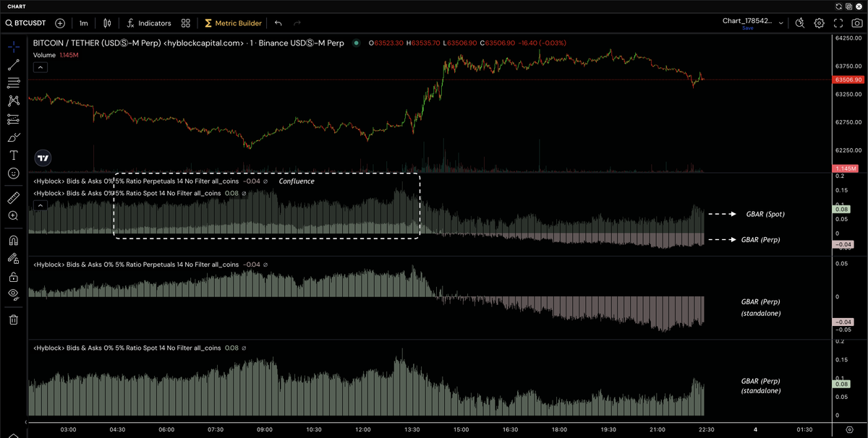Click the Volume legend label
The width and height of the screenshot is (868, 438).
pos(44,54)
